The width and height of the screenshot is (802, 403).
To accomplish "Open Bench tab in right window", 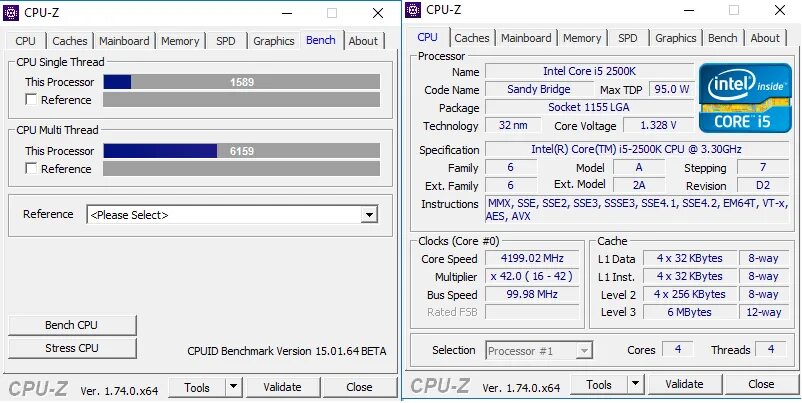I will (723, 38).
